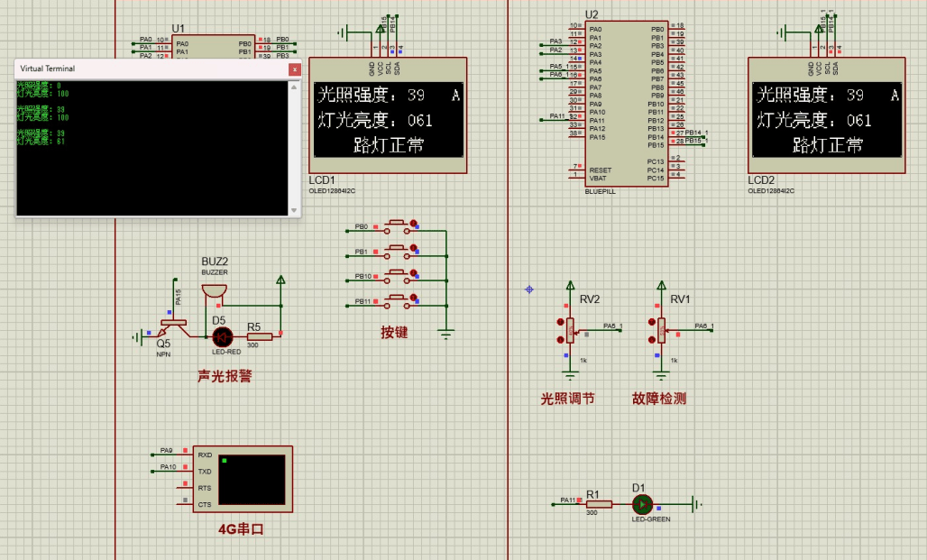Select the BUZ2 buzzer component
Image resolution: width=927 pixels, height=560 pixels.
(x=214, y=290)
